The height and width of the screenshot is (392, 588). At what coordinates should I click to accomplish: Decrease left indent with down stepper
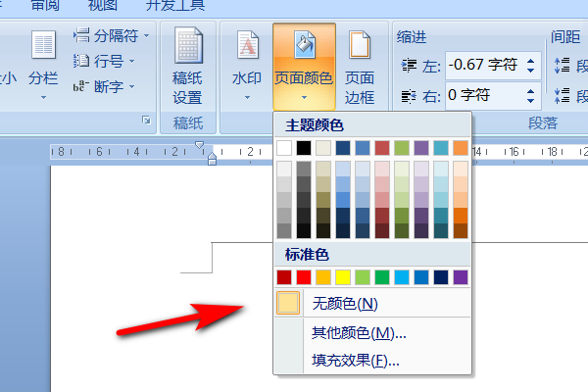point(530,71)
